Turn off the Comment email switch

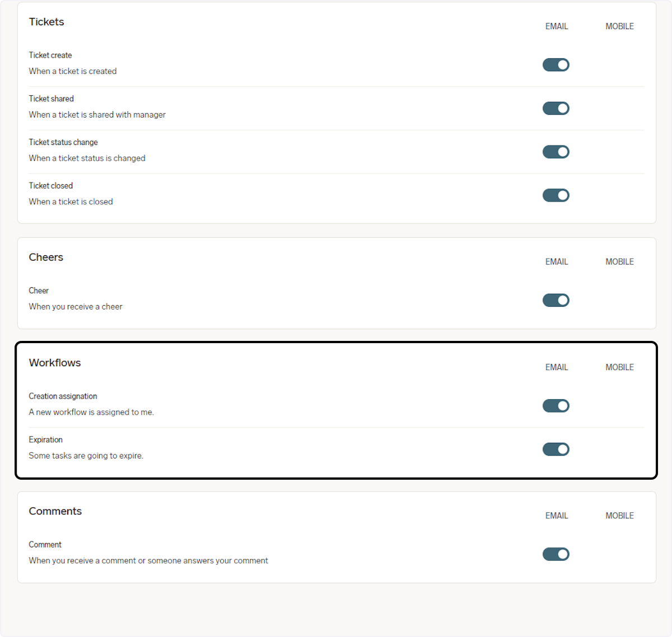pyautogui.click(x=556, y=554)
